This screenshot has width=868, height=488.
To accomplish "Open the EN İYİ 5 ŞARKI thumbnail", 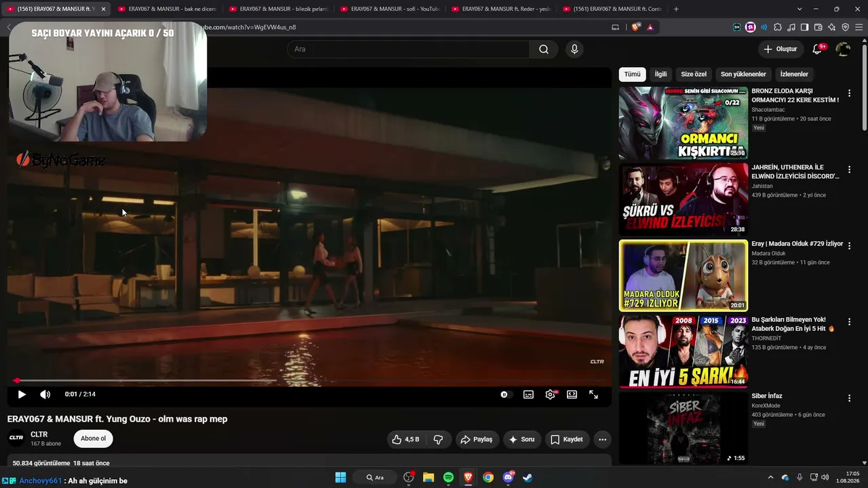I will point(683,352).
